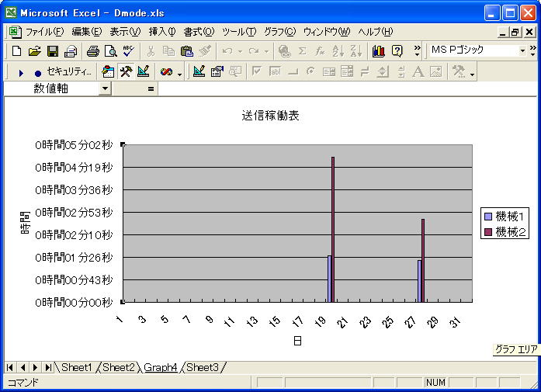
Task: Toggle Design Mode on Visual Basic toolbar
Action: pyautogui.click(x=144, y=71)
